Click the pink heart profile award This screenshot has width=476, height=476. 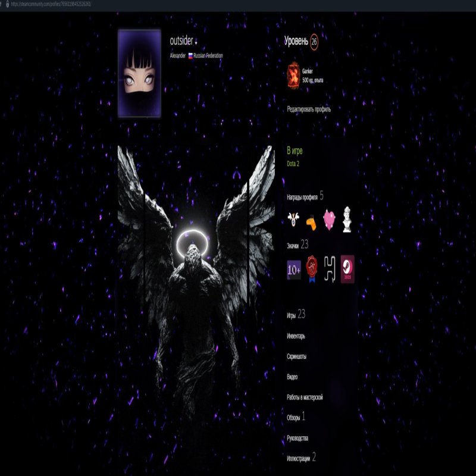click(330, 220)
